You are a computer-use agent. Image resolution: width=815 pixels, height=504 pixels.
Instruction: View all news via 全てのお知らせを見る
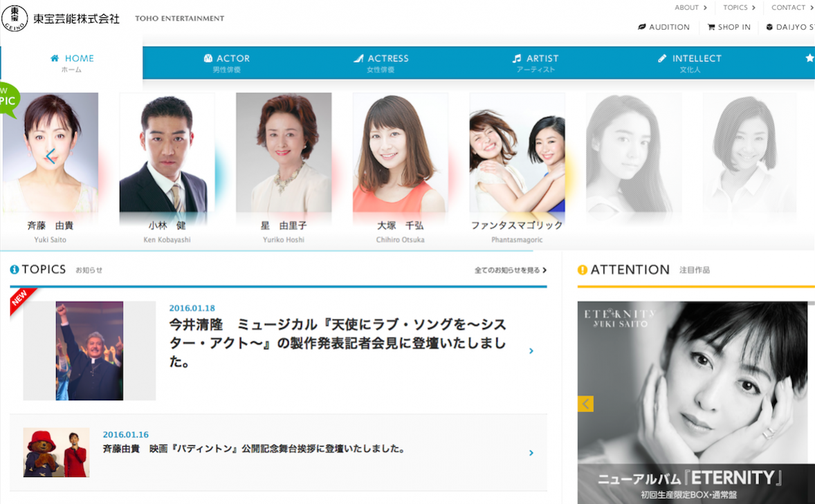(511, 270)
